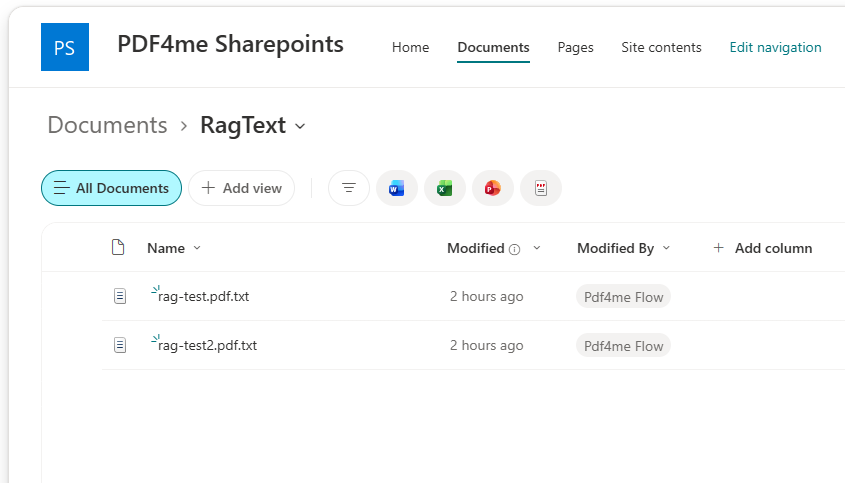Viewport: 845px width, 483px height.
Task: Open the PDF4me Sharepoints site title
Action: (230, 44)
